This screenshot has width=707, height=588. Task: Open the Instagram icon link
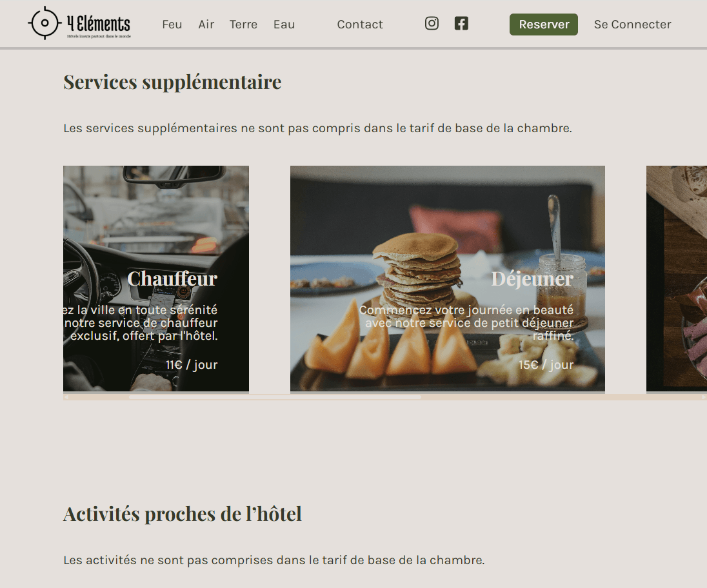pyautogui.click(x=432, y=23)
